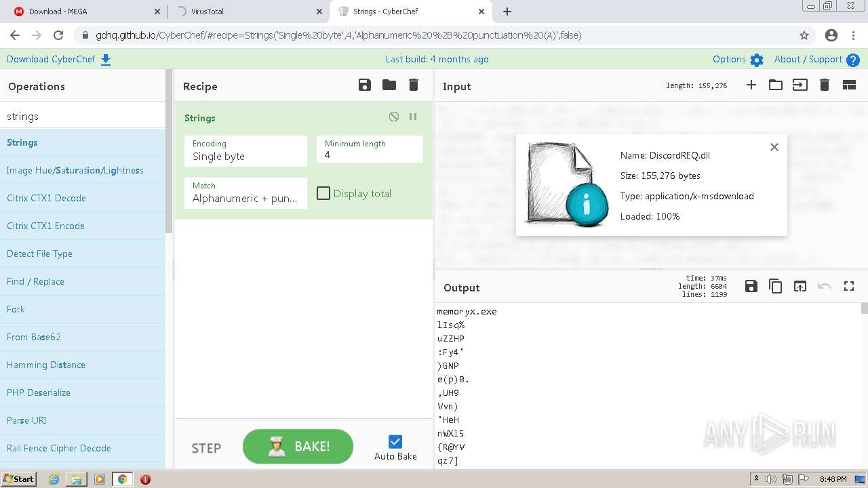The height and width of the screenshot is (488, 868).
Task: Maximise the output pane
Action: 849,286
